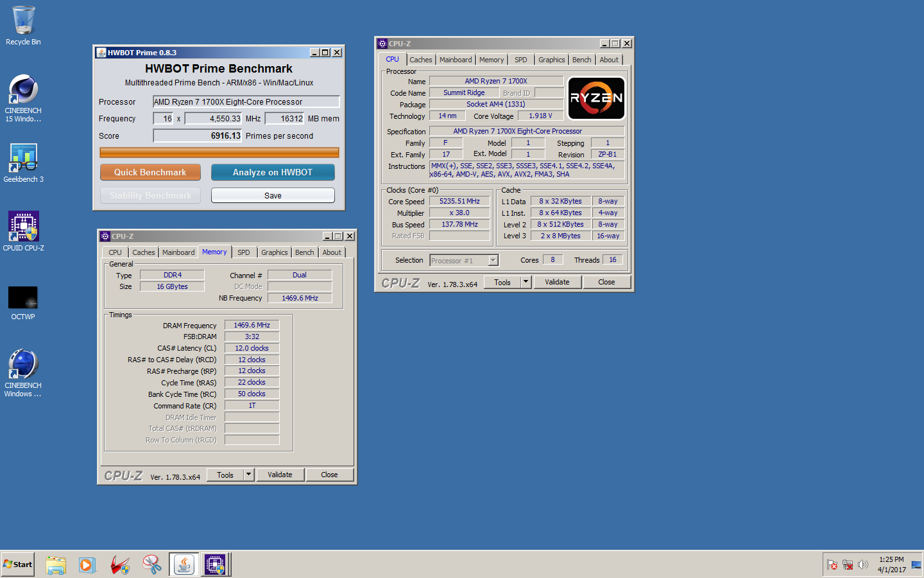The width and height of the screenshot is (924, 578).
Task: Click the Ryzen logo in CPU-Z
Action: click(596, 98)
